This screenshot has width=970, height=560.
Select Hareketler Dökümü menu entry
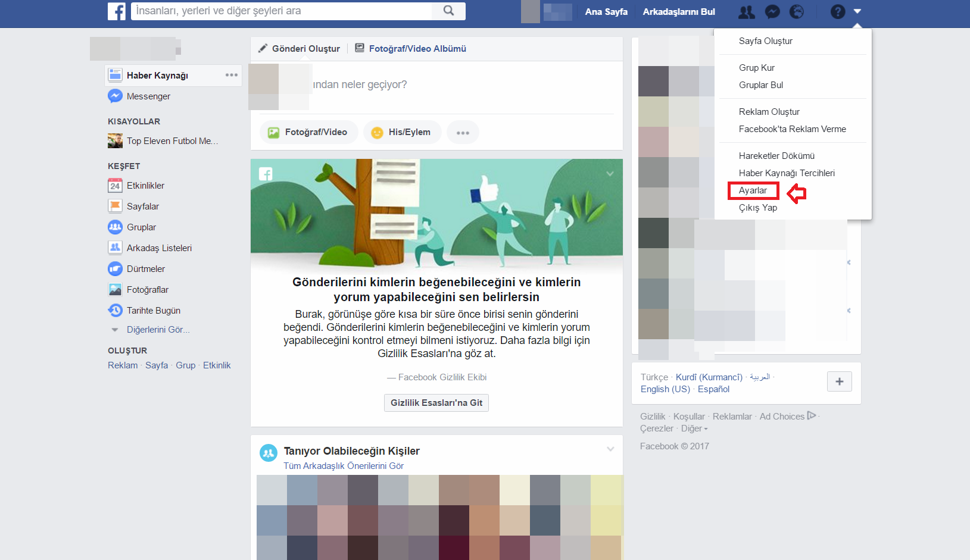(776, 156)
